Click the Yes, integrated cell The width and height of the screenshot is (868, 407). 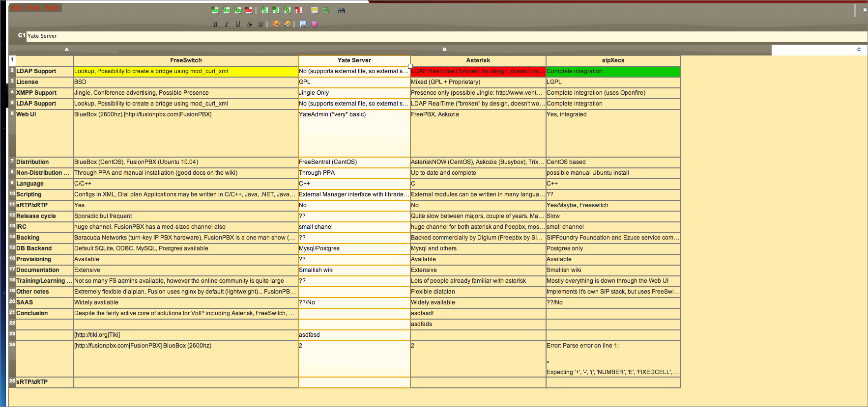[x=613, y=133]
